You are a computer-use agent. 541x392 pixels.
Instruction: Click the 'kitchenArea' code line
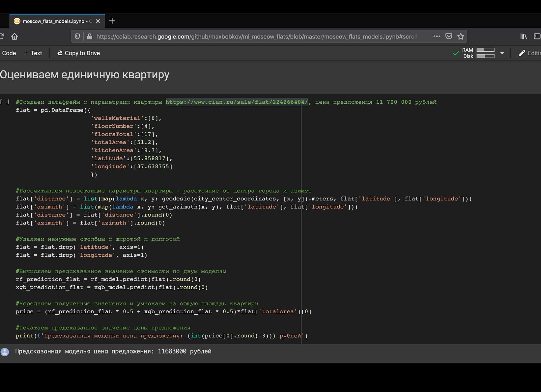(126, 150)
